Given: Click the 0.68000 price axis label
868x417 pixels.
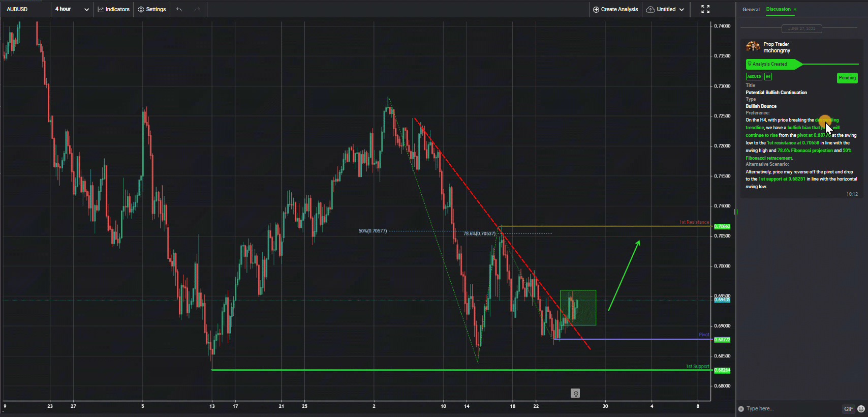Looking at the screenshot, I should coord(722,386).
